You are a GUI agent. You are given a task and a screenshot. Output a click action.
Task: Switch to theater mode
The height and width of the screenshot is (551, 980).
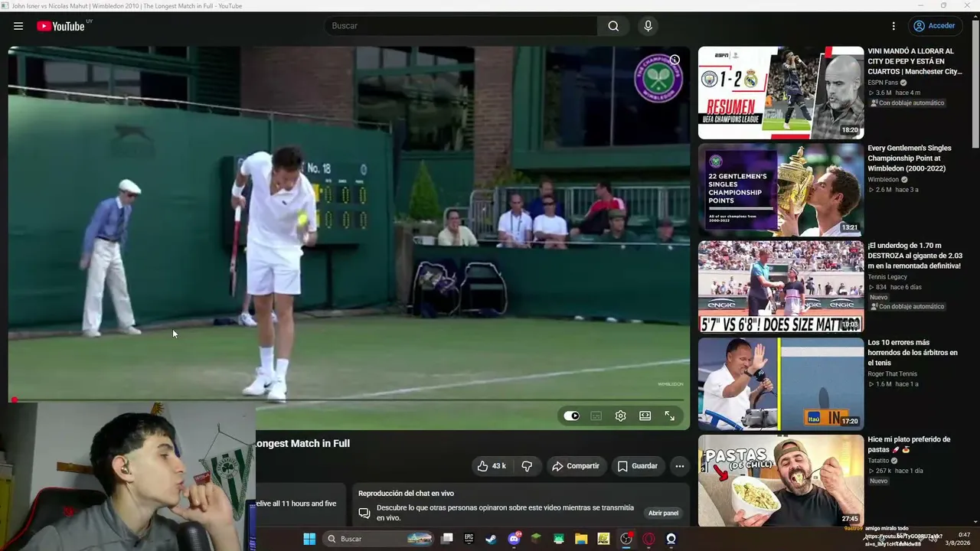coord(645,416)
